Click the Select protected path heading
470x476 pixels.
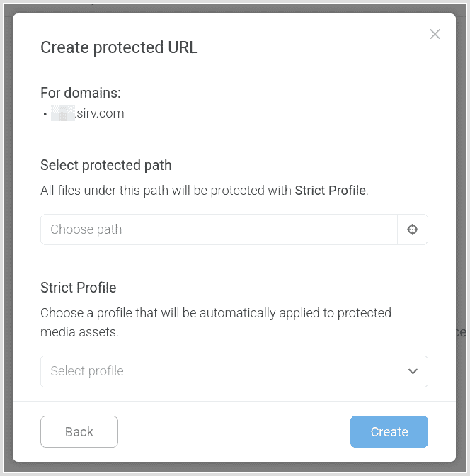(x=106, y=165)
